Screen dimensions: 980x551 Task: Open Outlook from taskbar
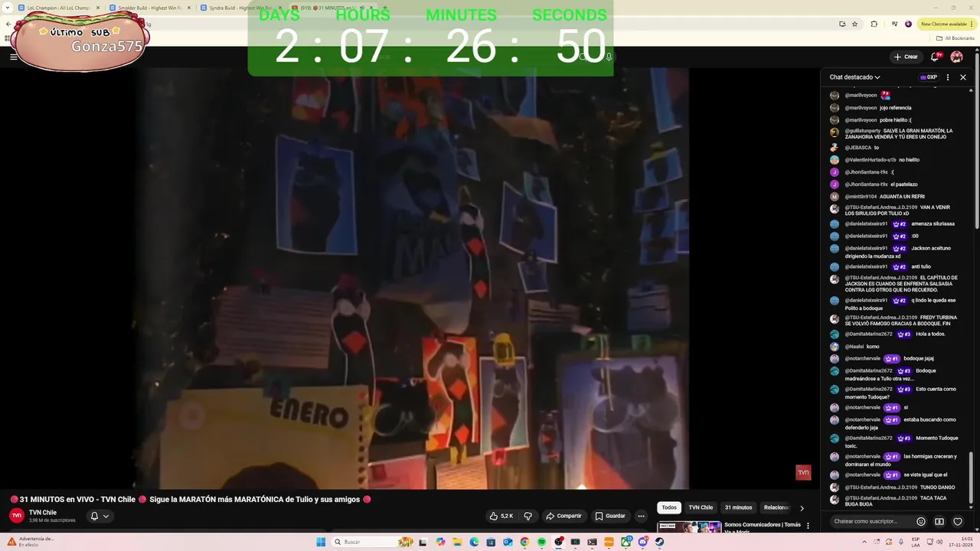coord(508,542)
